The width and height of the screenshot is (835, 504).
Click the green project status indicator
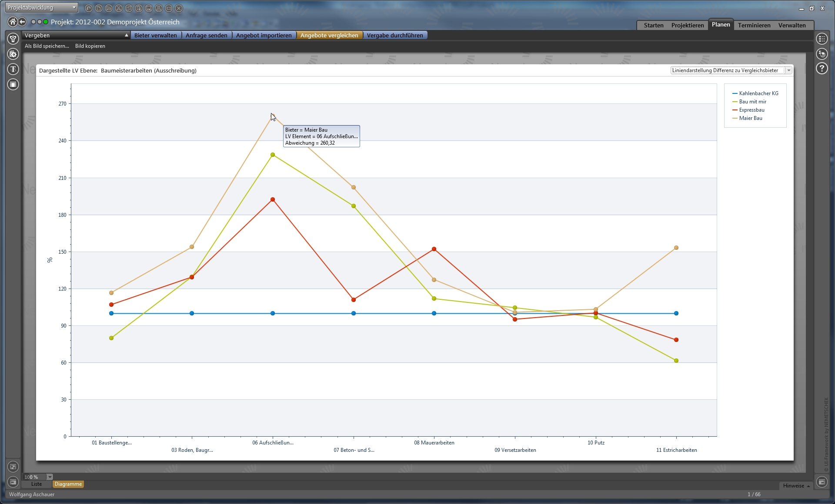[x=46, y=22]
